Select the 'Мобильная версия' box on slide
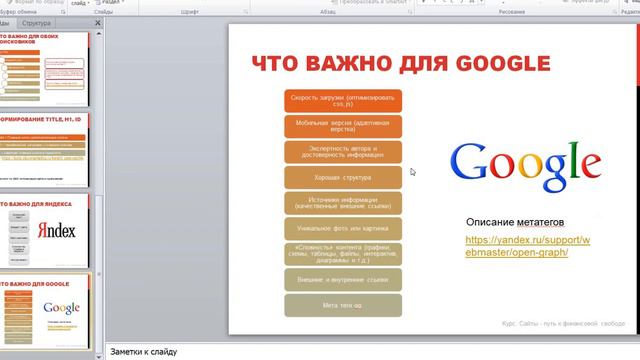This screenshot has width=640, height=360. (x=343, y=126)
